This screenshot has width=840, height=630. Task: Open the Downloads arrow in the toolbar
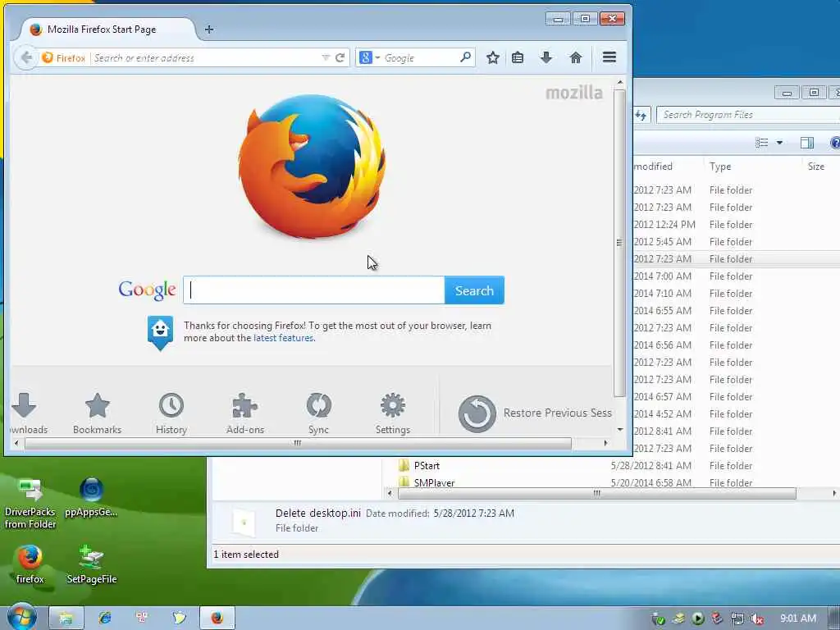(546, 57)
